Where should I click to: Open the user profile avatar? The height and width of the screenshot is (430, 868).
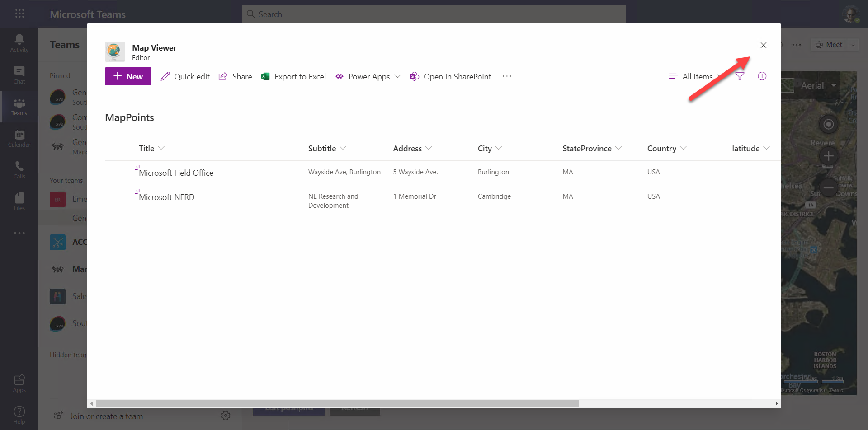851,14
